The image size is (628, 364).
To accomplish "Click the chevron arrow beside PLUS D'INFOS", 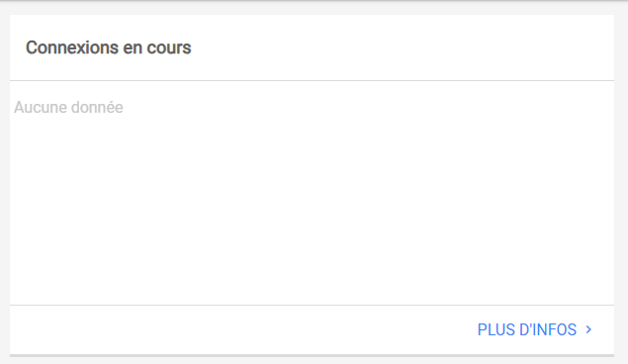I will point(588,329).
